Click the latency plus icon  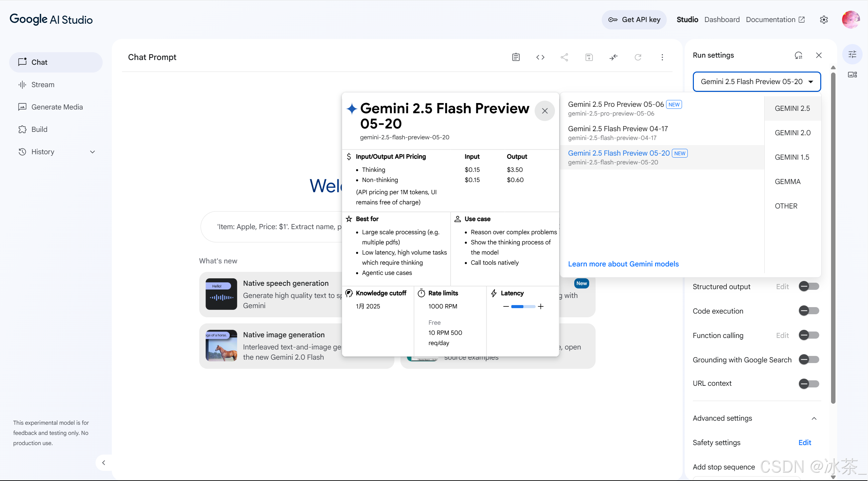(x=541, y=306)
